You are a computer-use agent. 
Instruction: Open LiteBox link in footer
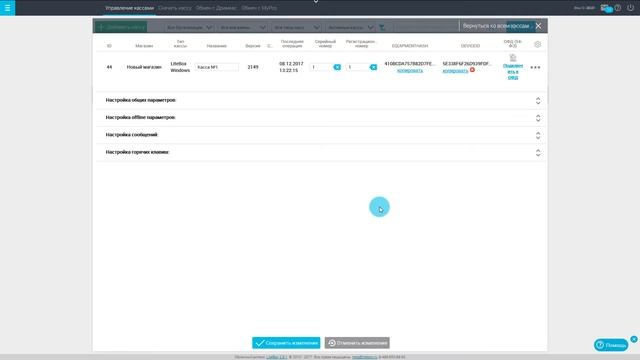[x=277, y=357]
